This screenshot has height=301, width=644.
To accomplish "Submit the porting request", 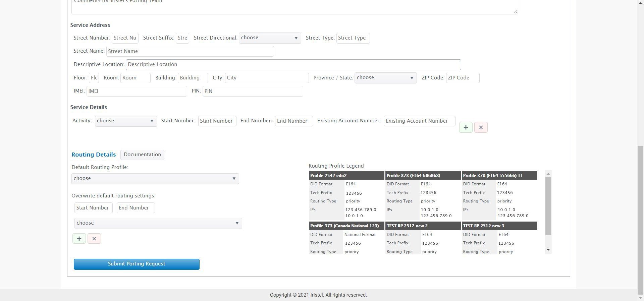I will pyautogui.click(x=137, y=264).
